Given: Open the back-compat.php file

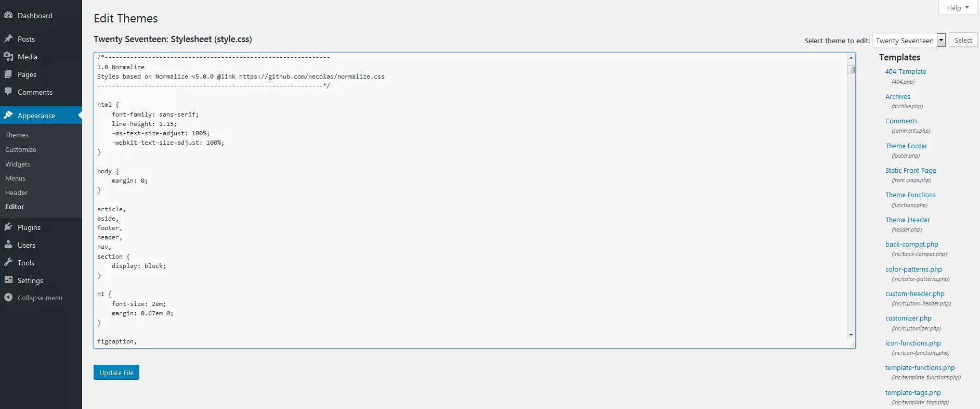Looking at the screenshot, I should 912,245.
